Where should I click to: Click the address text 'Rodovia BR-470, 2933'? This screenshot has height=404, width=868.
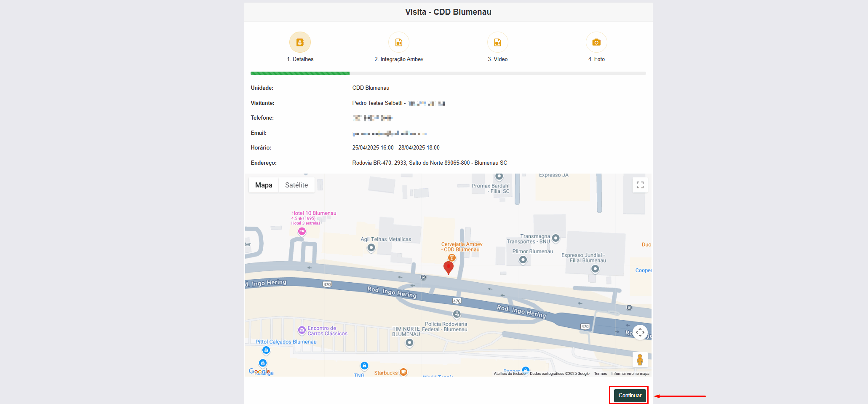(x=379, y=163)
